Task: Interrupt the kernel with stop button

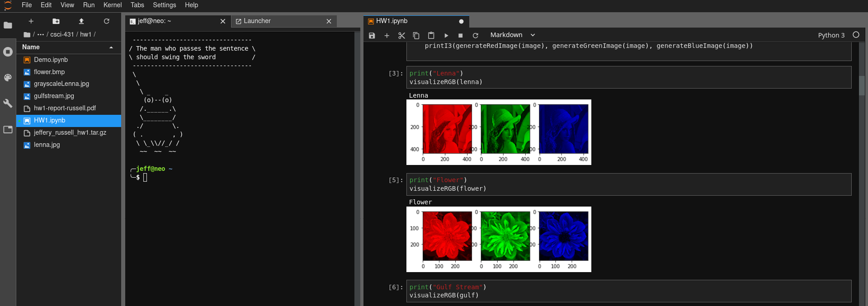Action: 460,35
